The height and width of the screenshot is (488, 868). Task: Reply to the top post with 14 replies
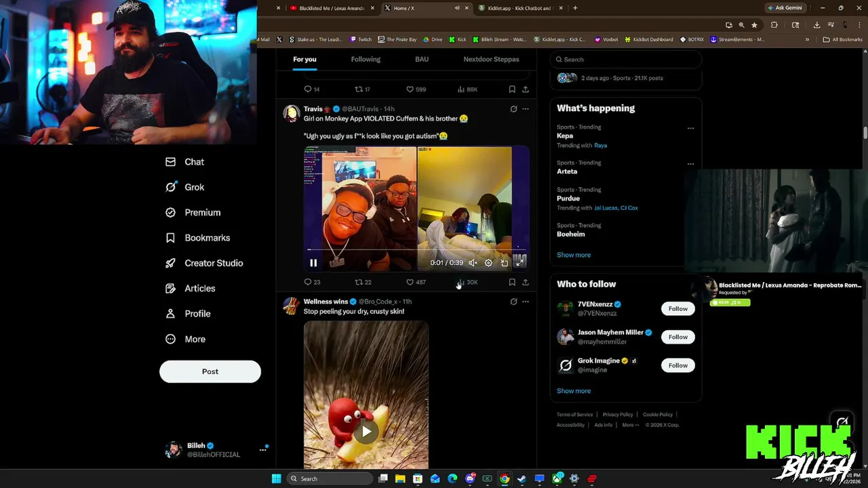312,89
